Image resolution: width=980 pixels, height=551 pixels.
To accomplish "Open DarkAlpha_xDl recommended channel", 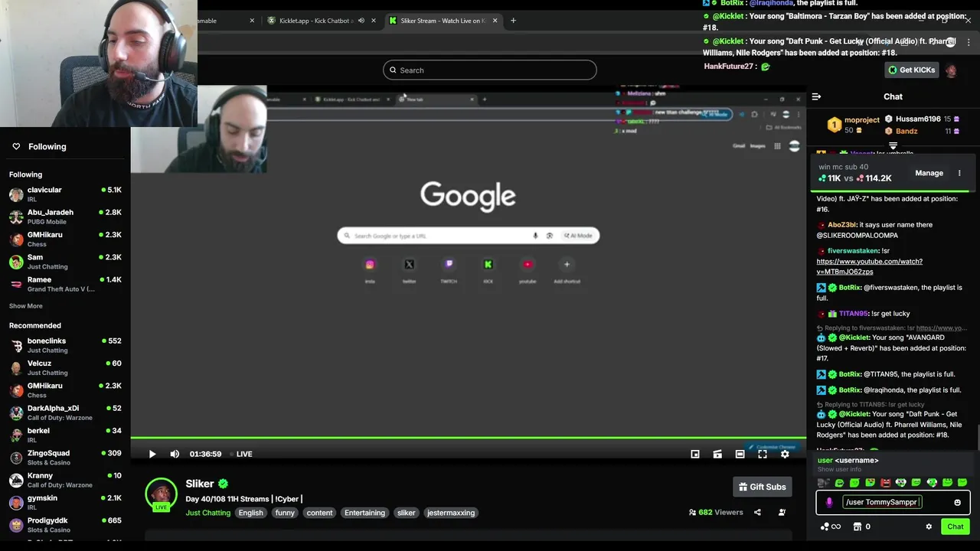I will 65,412.
